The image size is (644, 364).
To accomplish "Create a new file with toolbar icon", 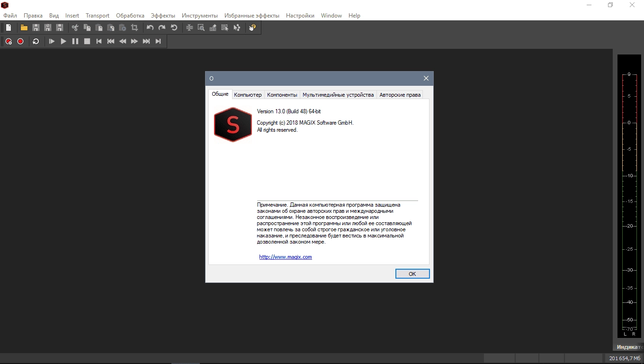I will (9, 27).
